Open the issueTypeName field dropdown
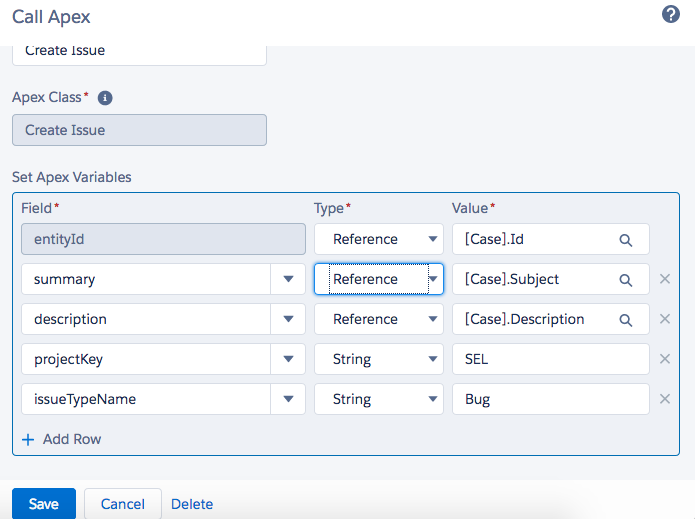 [288, 399]
